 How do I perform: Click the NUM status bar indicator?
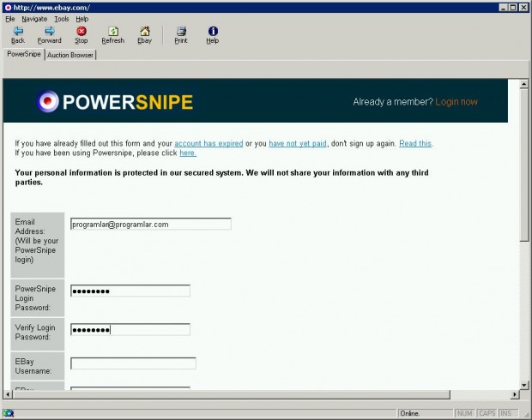pyautogui.click(x=464, y=413)
